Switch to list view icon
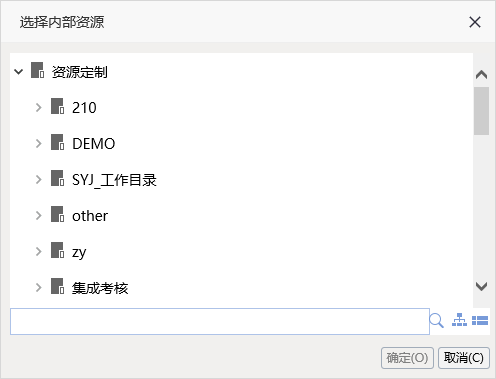 [480, 321]
